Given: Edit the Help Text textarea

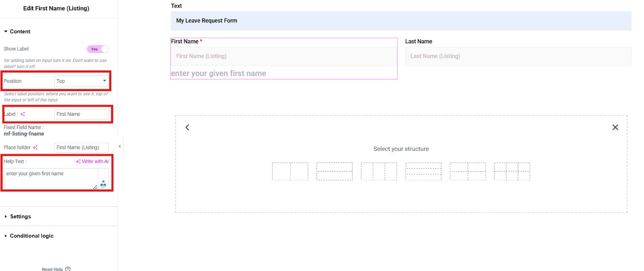Looking at the screenshot, I should 51,179.
